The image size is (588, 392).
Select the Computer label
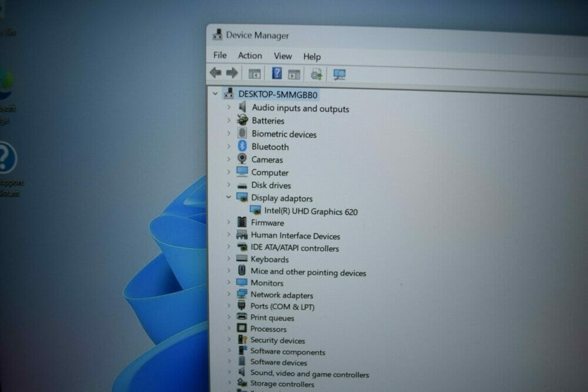(x=270, y=173)
